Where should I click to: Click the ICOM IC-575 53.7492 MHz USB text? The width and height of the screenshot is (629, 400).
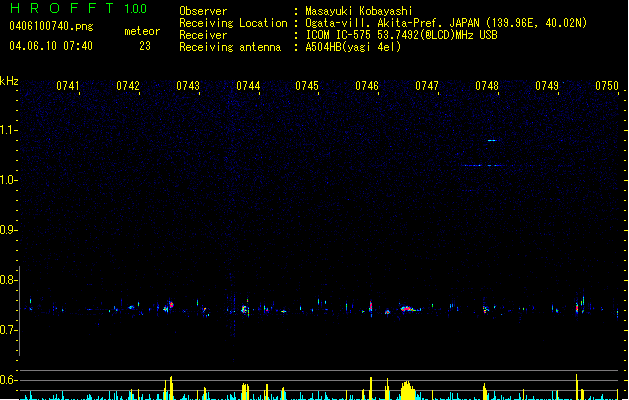point(401,35)
